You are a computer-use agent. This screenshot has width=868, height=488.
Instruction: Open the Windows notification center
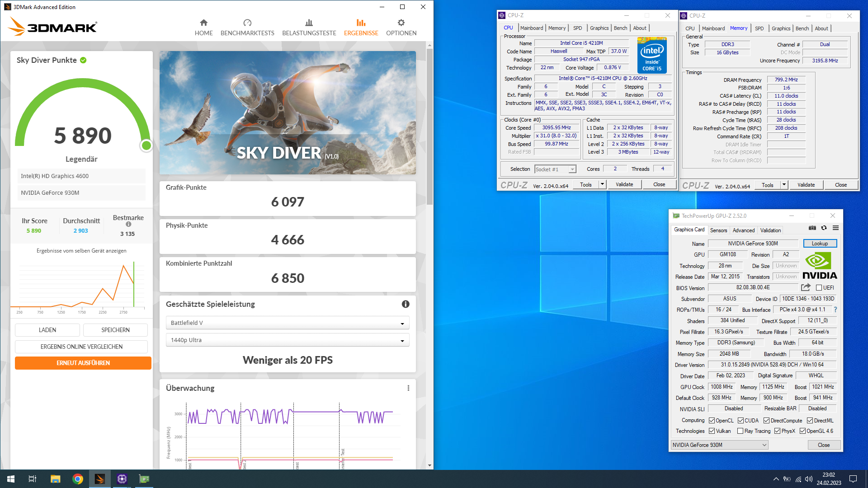click(x=853, y=479)
